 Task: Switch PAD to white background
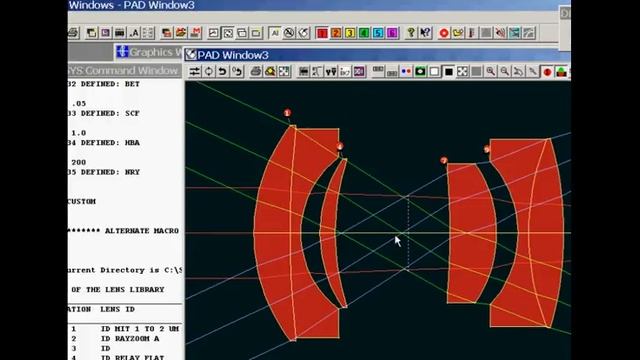(x=434, y=72)
